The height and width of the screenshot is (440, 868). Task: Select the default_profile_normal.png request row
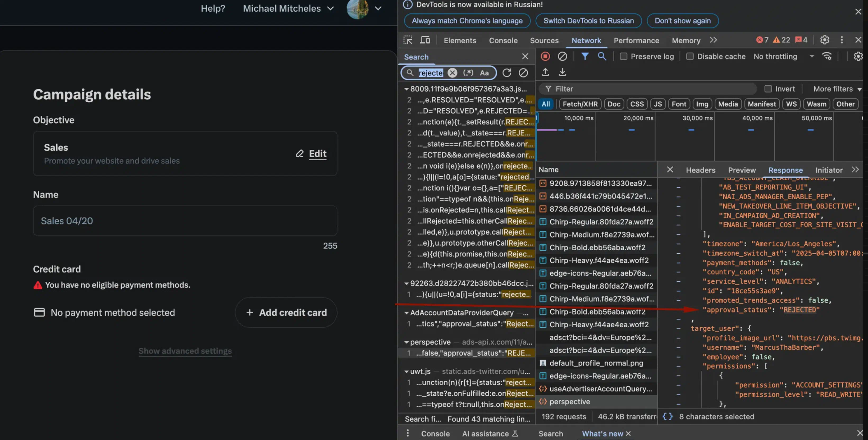point(596,363)
